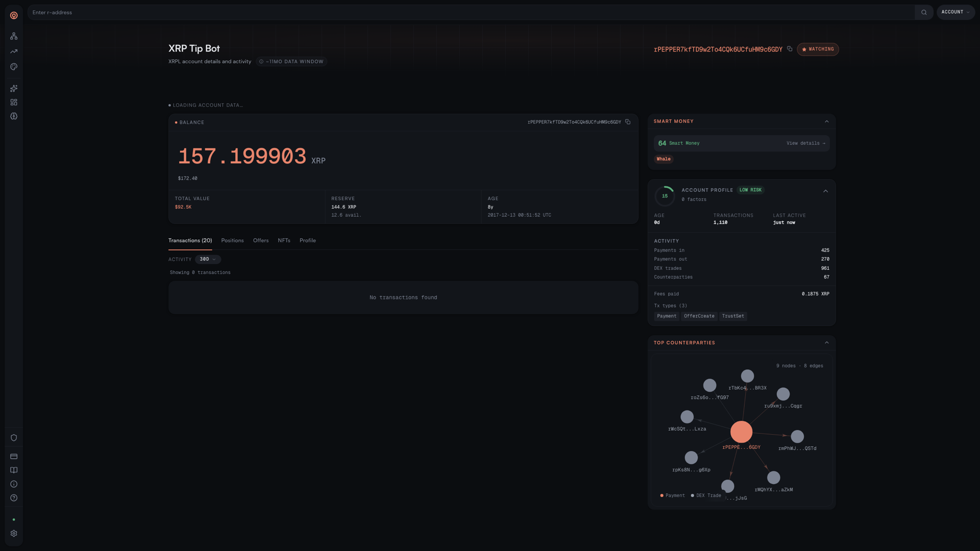The width and height of the screenshot is (980, 551).
Task: Select the rMQhYX...aZkM graph node
Action: pos(774,478)
